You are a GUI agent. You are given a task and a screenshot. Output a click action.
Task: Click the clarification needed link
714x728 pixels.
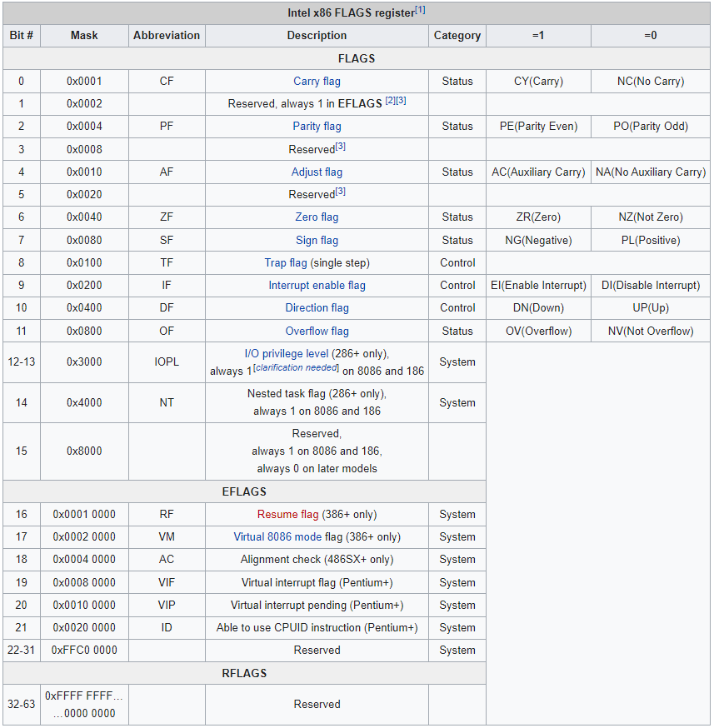pyautogui.click(x=296, y=367)
